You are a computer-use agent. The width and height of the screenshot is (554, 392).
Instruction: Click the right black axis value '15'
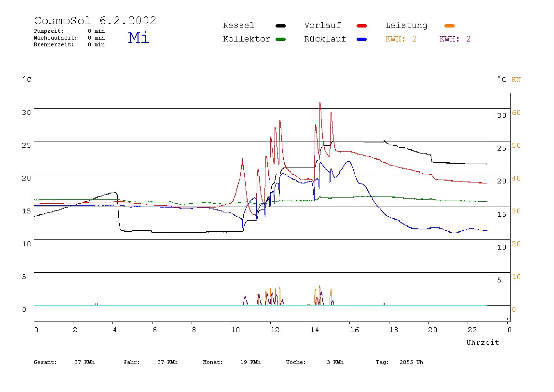(x=502, y=214)
